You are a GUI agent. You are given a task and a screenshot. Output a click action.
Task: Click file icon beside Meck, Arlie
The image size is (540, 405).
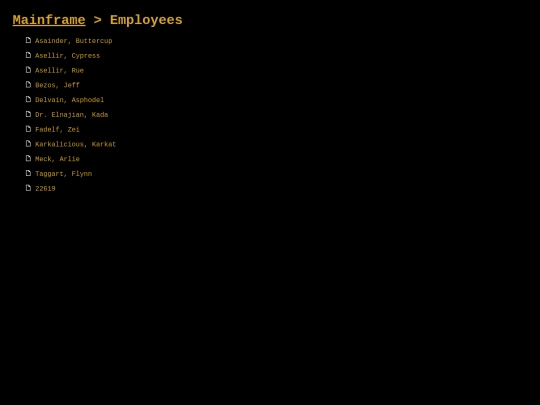pyautogui.click(x=28, y=158)
